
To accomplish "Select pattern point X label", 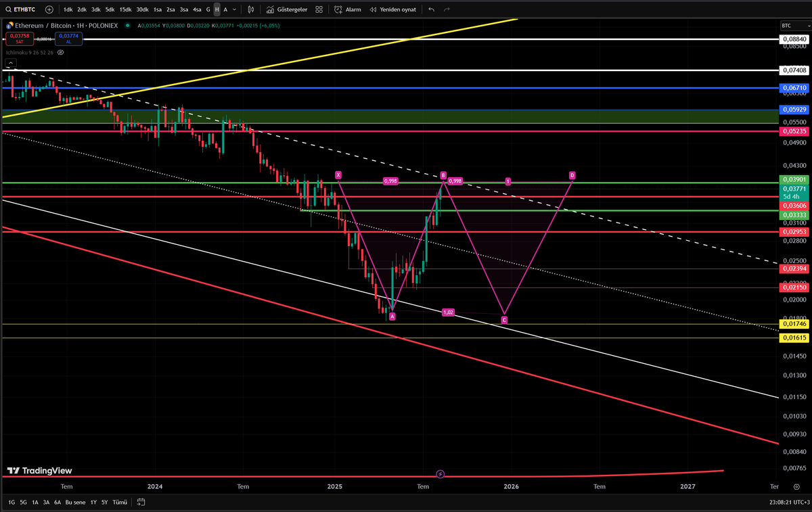I will [x=338, y=175].
